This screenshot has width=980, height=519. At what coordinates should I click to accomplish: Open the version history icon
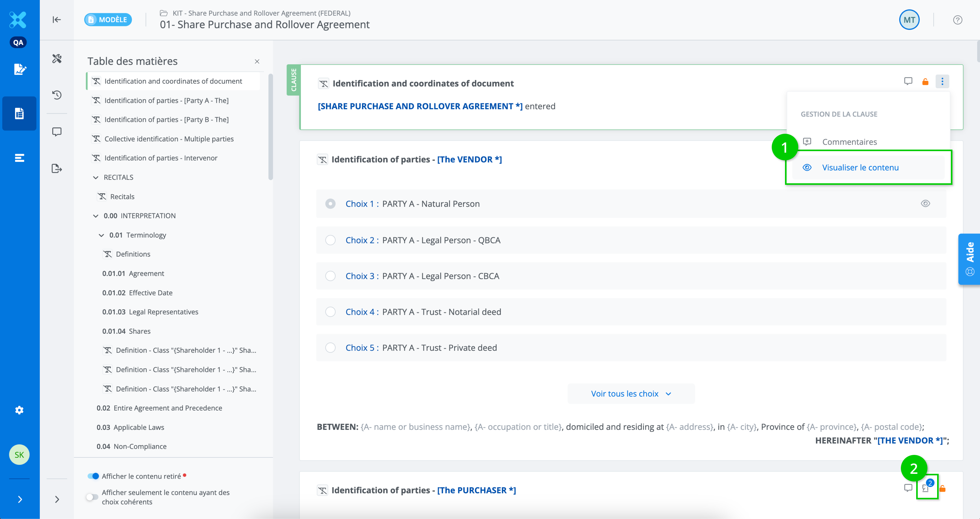coord(57,95)
